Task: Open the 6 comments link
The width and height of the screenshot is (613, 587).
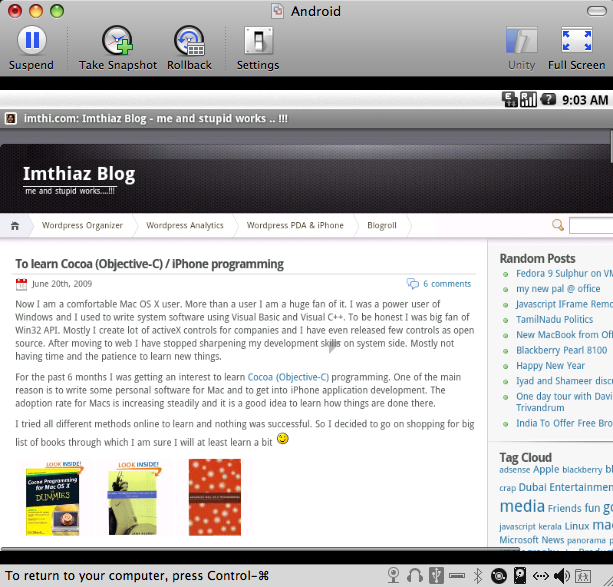Action: pos(447,284)
